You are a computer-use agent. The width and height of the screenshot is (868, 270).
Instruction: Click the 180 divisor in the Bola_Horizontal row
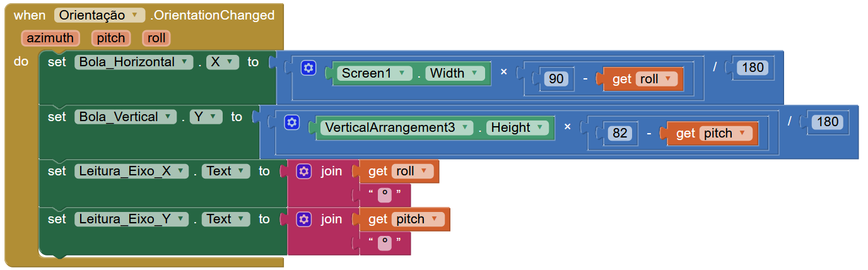753,67
